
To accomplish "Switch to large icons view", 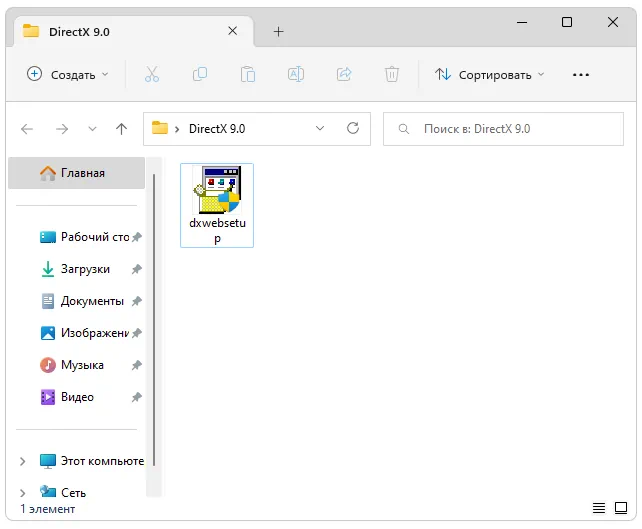I will [621, 508].
